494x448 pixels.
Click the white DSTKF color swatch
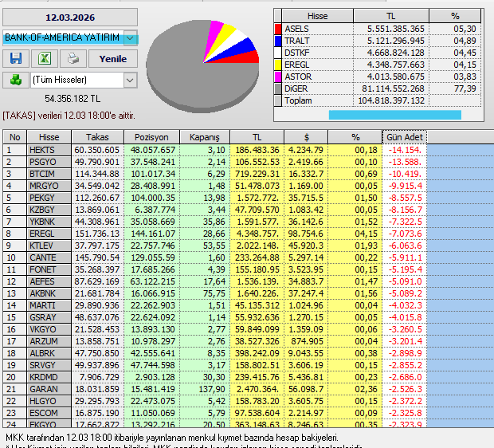coord(278,53)
